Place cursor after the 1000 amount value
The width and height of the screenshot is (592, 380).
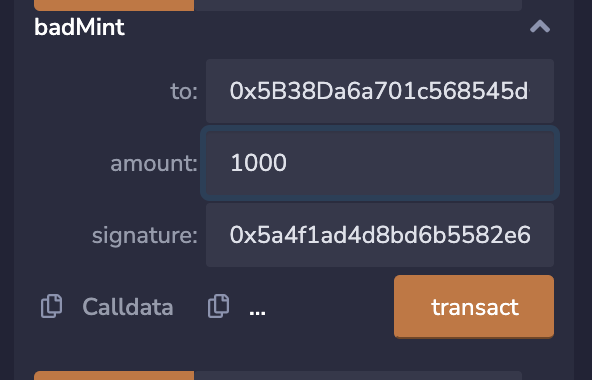(x=288, y=163)
